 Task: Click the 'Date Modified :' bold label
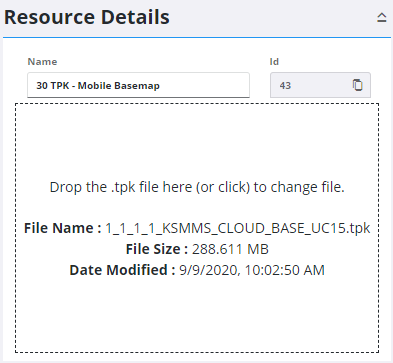pyautogui.click(x=122, y=270)
